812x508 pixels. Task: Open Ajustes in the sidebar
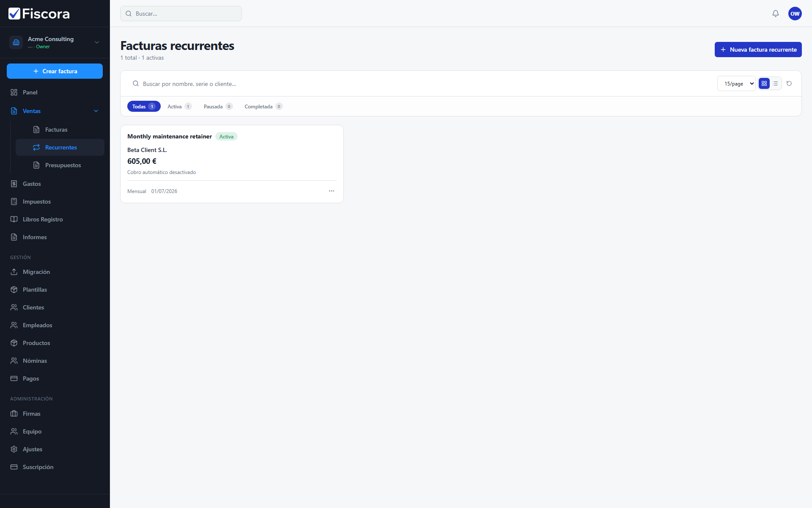click(55, 449)
